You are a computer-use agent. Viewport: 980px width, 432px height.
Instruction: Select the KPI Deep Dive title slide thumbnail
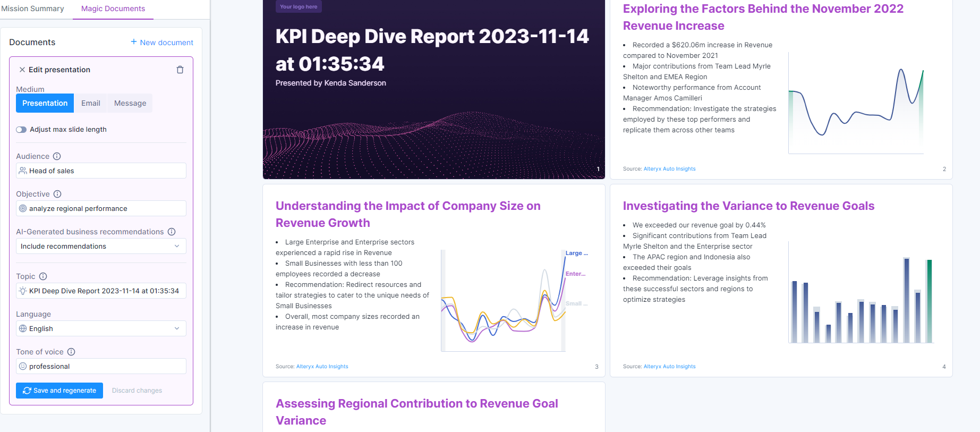click(434, 89)
